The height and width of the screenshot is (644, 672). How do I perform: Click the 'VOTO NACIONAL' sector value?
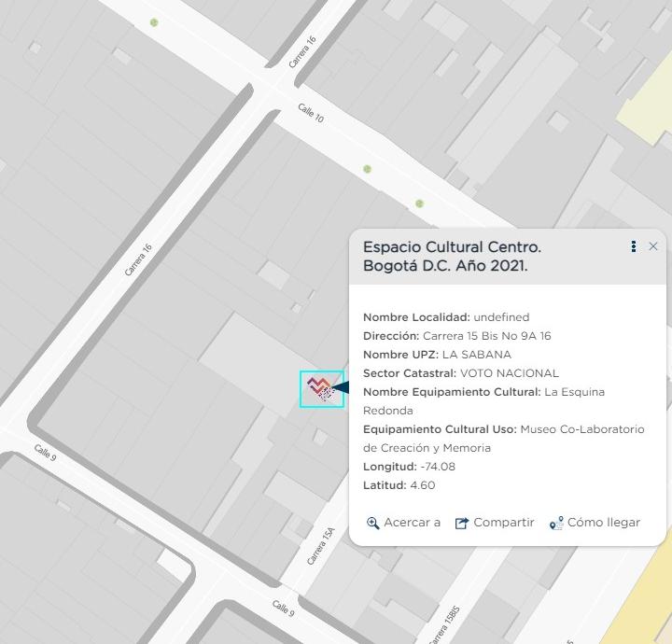coord(509,372)
